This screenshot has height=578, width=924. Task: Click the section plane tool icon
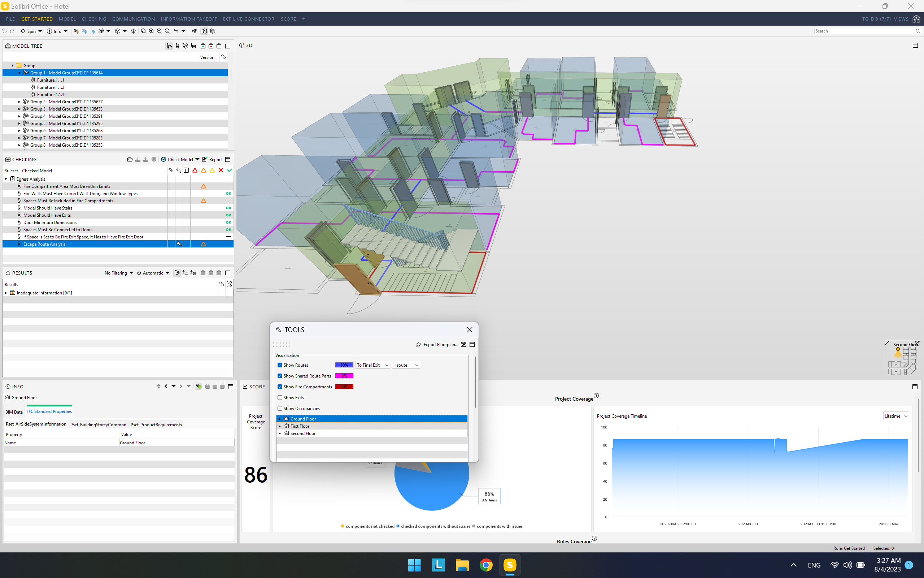[x=194, y=31]
